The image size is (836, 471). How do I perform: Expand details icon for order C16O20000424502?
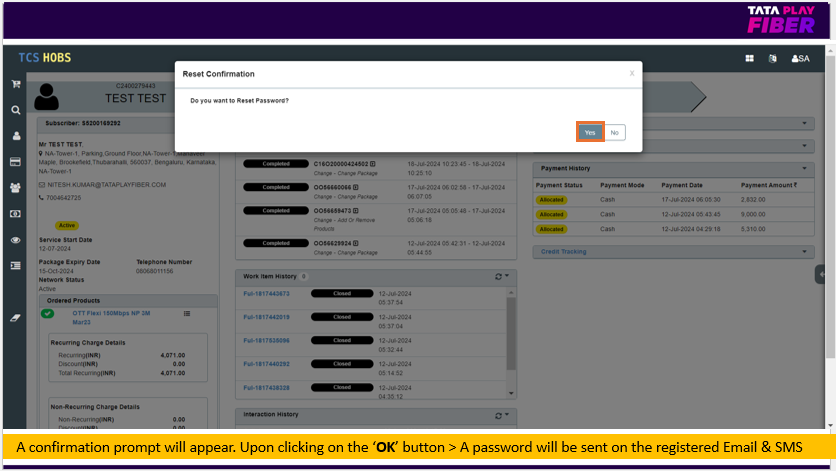pyautogui.click(x=373, y=164)
